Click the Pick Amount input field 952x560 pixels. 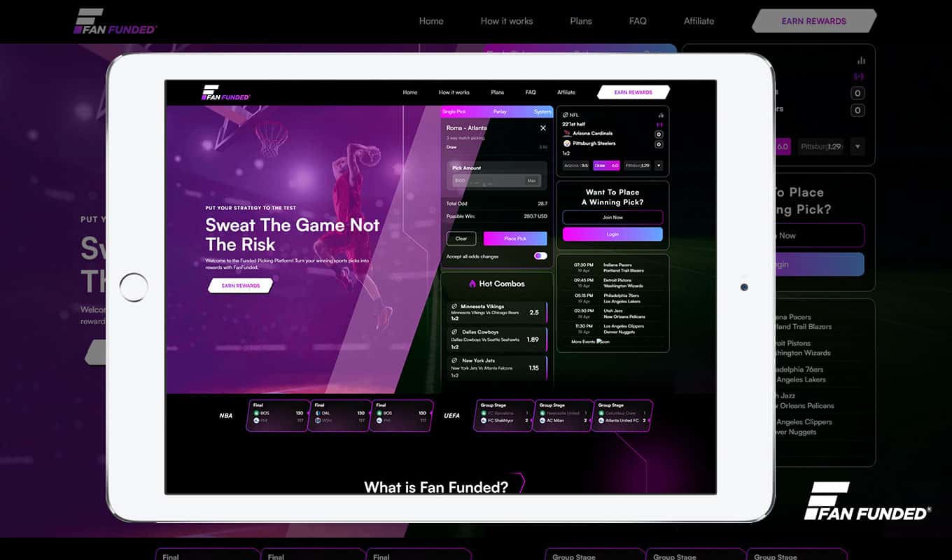[488, 181]
